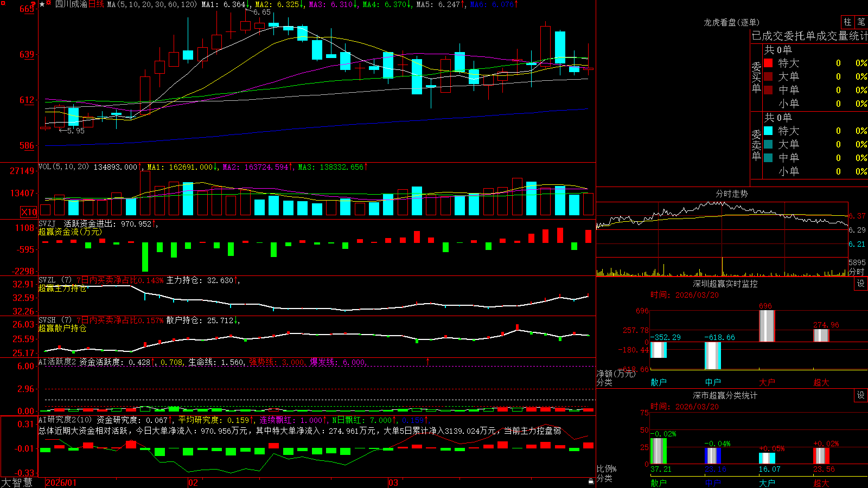This screenshot has width=868, height=488.
Task: Click the 散户持仓: 25.712 value
Action: (x=200, y=320)
